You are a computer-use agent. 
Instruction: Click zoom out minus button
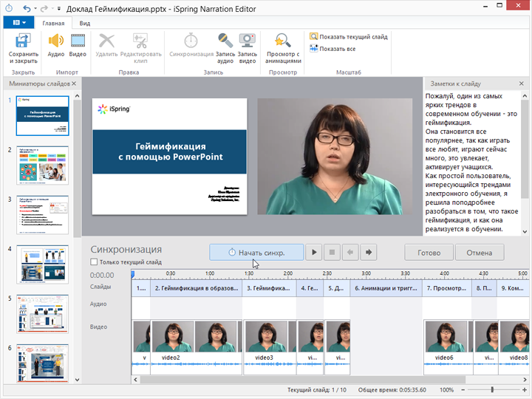coord(463,390)
